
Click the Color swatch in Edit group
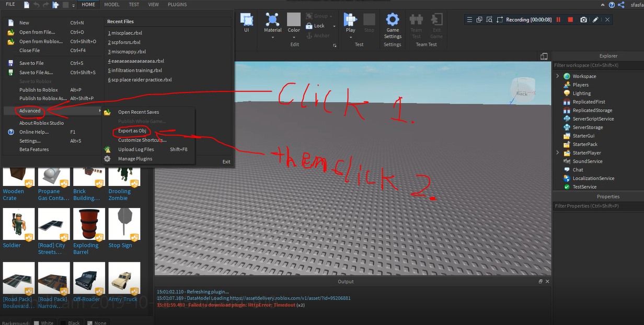(294, 19)
